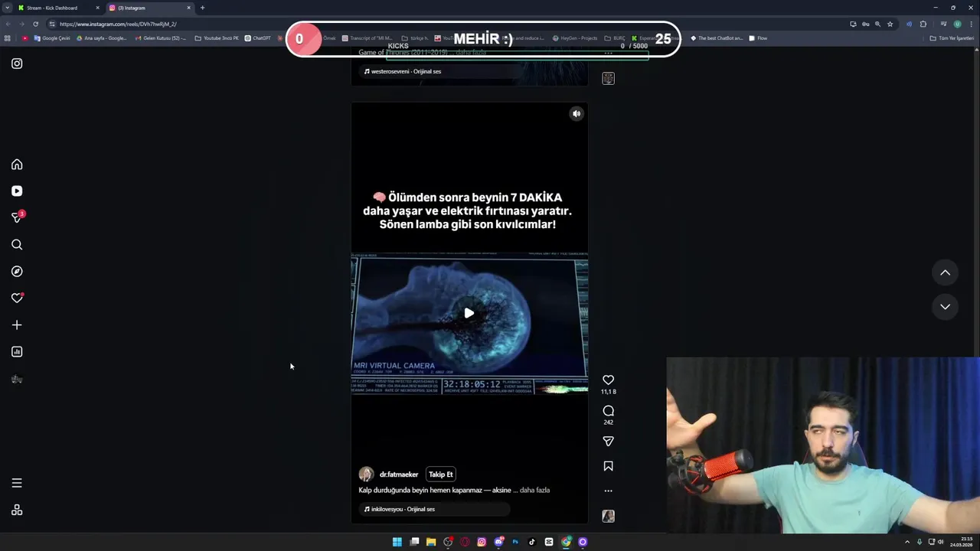Open the 'Gelen Kutusu (52)' bookmark
This screenshot has width=980, height=551.
tap(161, 38)
